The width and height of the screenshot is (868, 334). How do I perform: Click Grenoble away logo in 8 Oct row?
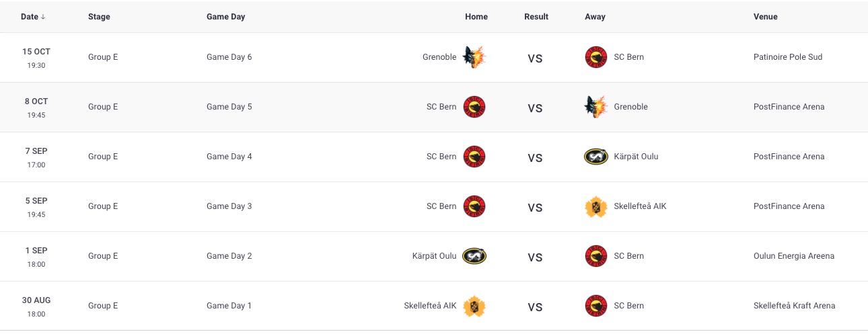[x=596, y=107]
